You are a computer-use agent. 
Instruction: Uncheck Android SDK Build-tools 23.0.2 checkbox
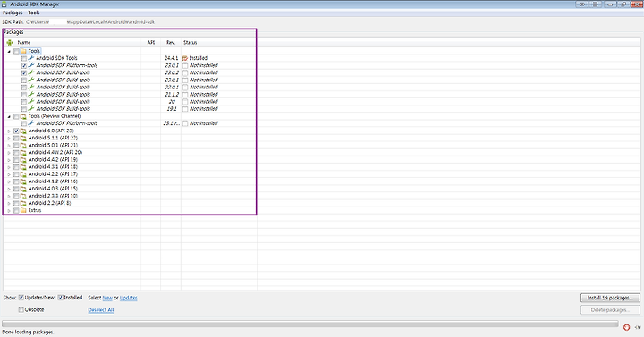24,73
